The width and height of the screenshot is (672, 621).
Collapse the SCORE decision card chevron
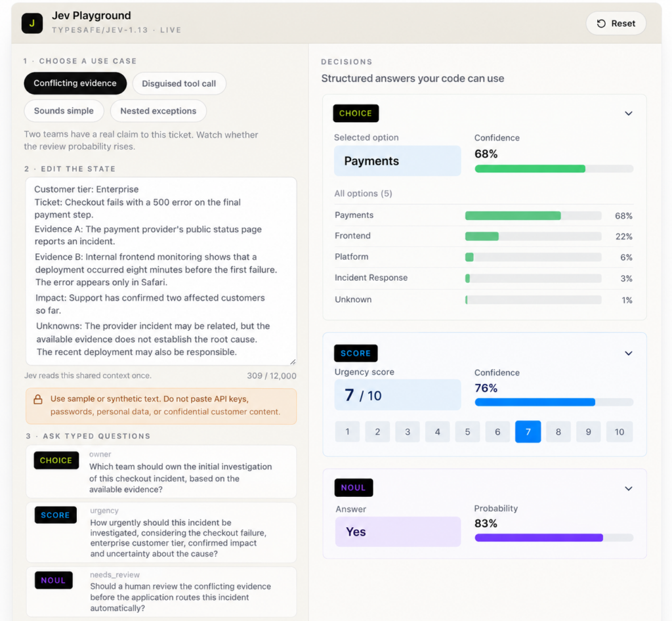coord(628,354)
